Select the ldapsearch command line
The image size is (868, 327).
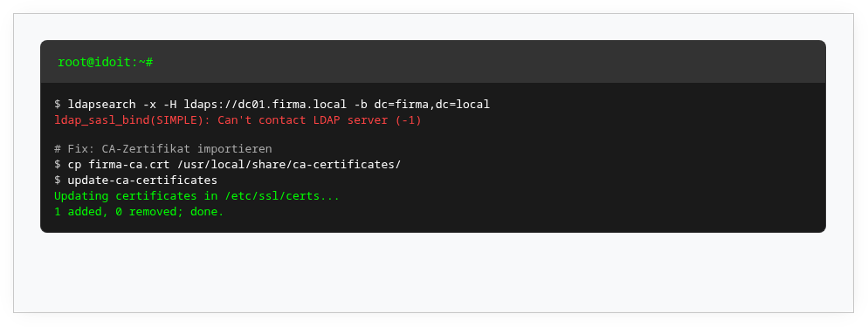point(272,105)
